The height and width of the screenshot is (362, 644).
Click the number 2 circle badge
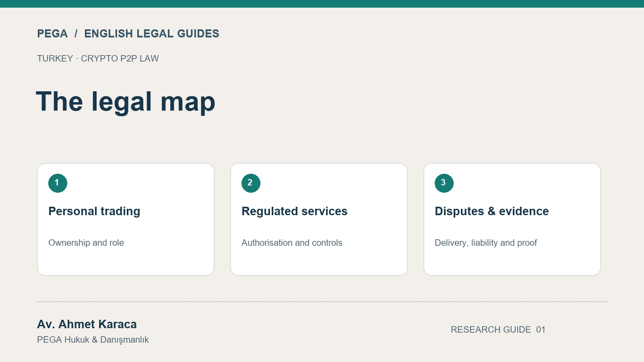(251, 183)
